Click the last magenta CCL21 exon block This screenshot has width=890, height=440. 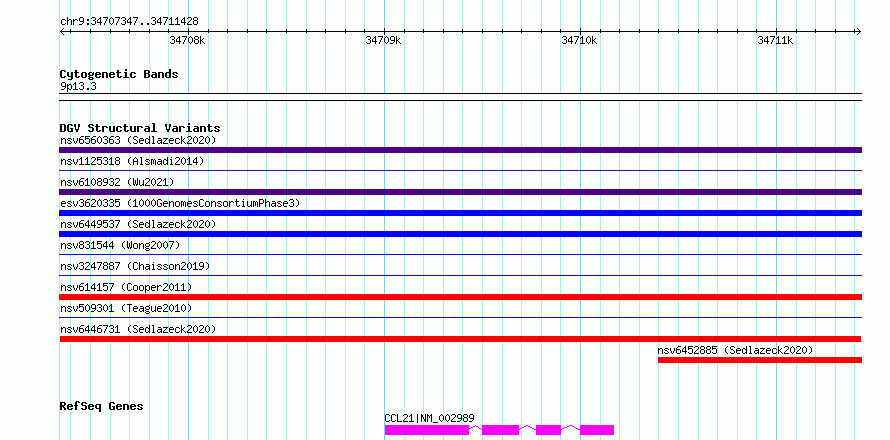597,430
